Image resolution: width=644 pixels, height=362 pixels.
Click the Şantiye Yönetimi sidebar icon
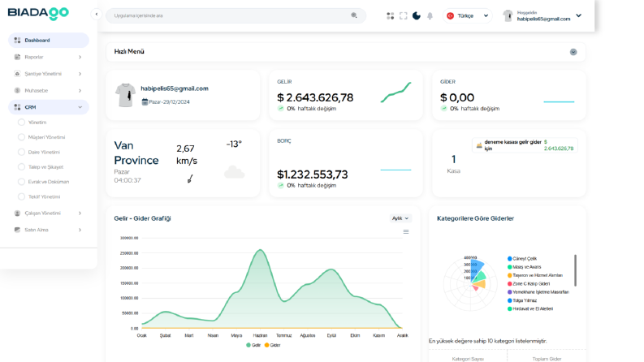tap(17, 74)
